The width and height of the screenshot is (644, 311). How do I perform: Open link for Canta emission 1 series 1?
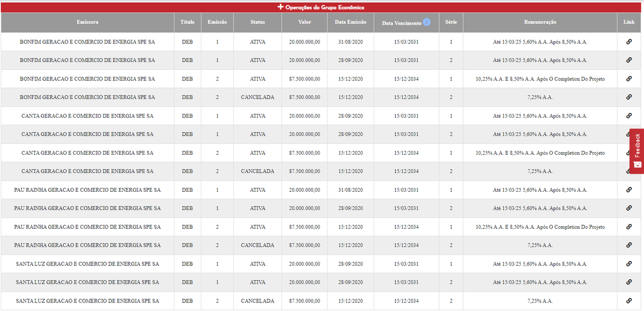click(629, 116)
